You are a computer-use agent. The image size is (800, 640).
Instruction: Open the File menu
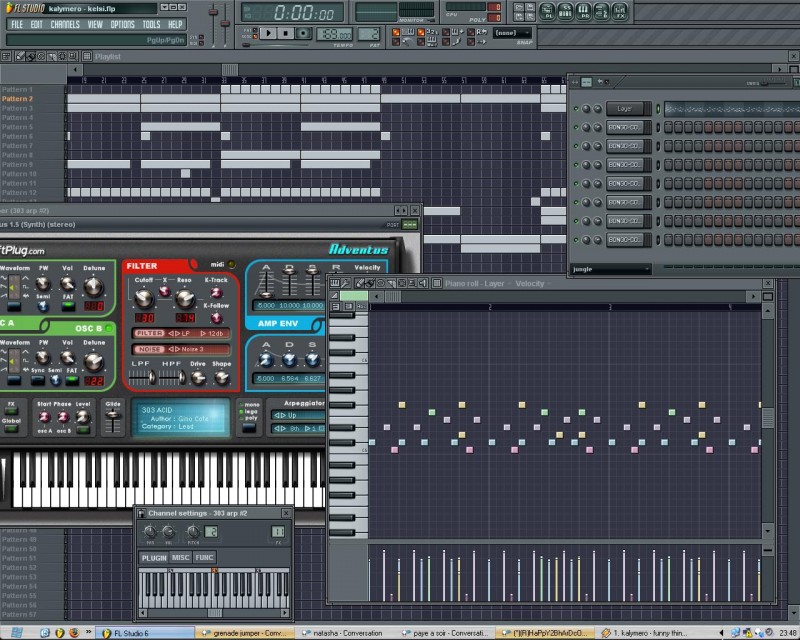click(17, 24)
